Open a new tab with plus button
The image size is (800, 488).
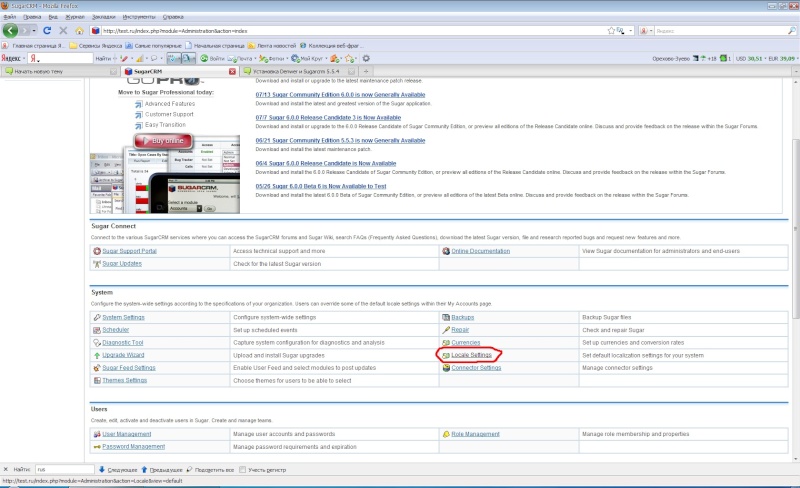click(x=366, y=71)
